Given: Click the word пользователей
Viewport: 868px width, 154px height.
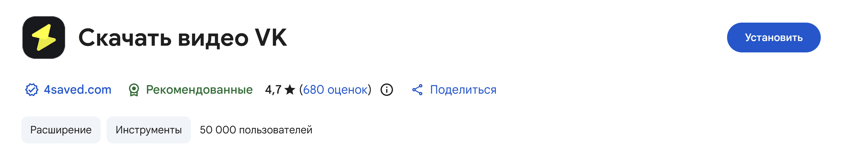Looking at the screenshot, I should [276, 130].
